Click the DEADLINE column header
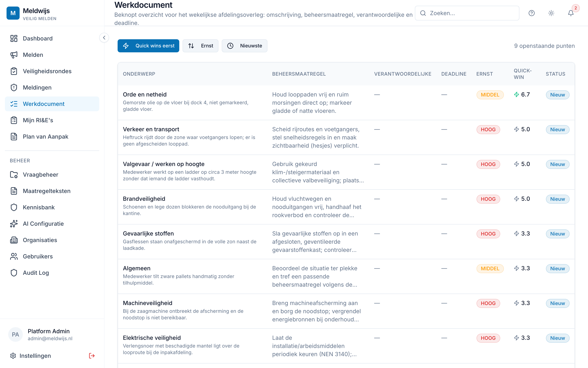 454,74
